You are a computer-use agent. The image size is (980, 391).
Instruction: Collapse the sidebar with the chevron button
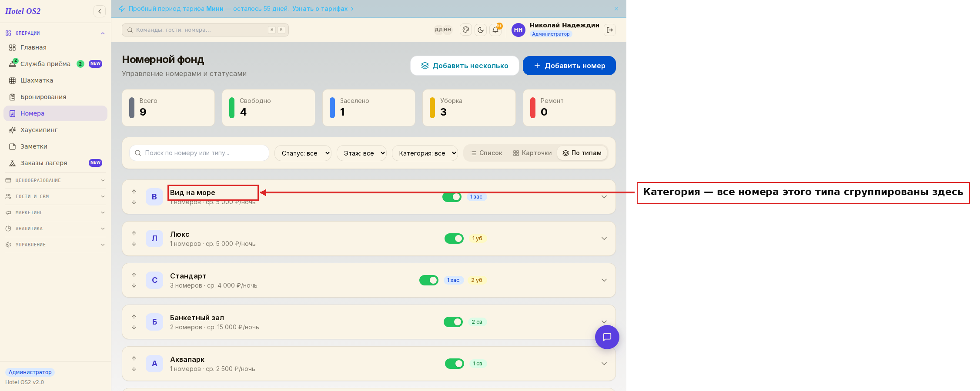(100, 11)
